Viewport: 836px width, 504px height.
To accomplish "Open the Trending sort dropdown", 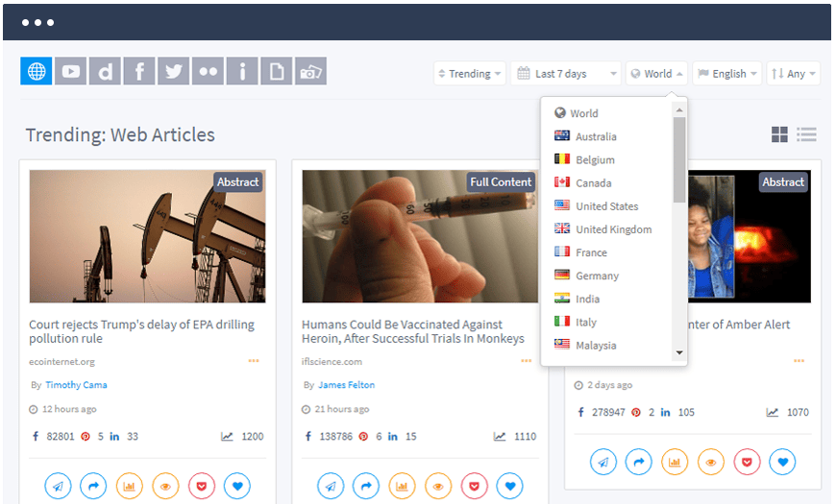I will (470, 73).
